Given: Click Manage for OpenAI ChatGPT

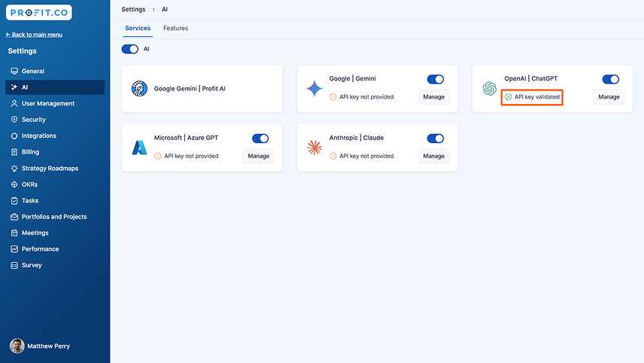Looking at the screenshot, I should [x=609, y=97].
